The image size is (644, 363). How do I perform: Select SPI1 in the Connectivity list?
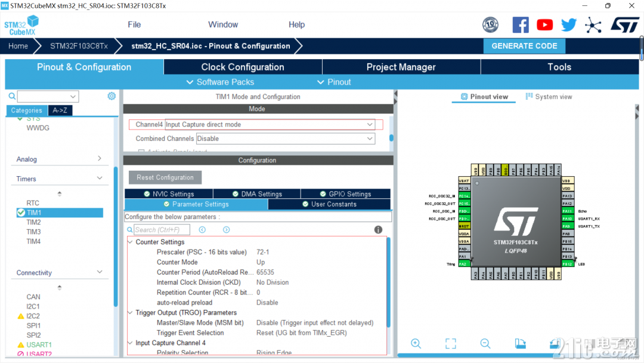pyautogui.click(x=33, y=325)
